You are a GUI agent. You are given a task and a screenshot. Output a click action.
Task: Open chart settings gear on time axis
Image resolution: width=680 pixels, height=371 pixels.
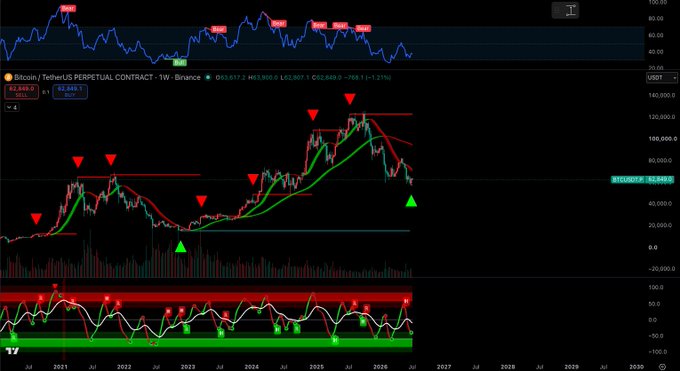(x=662, y=367)
